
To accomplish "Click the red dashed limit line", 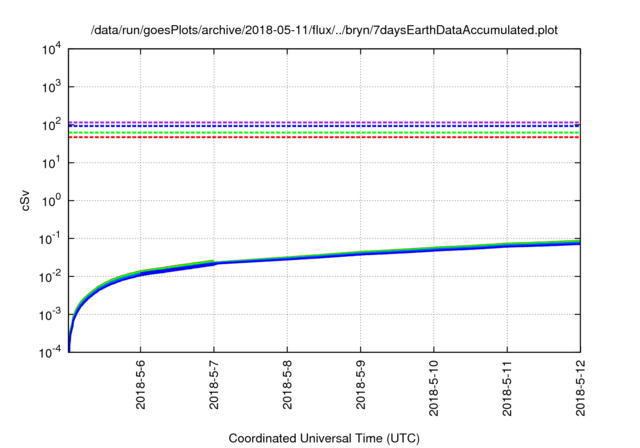I will pos(324,137).
